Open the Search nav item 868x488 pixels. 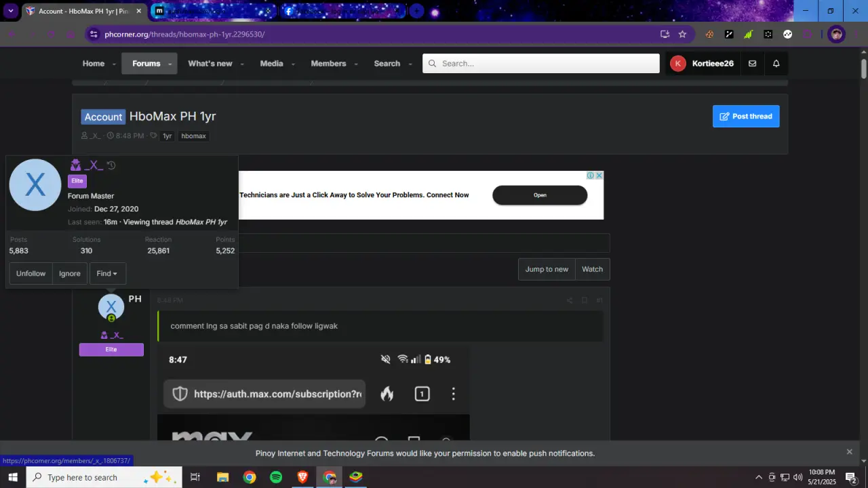387,63
